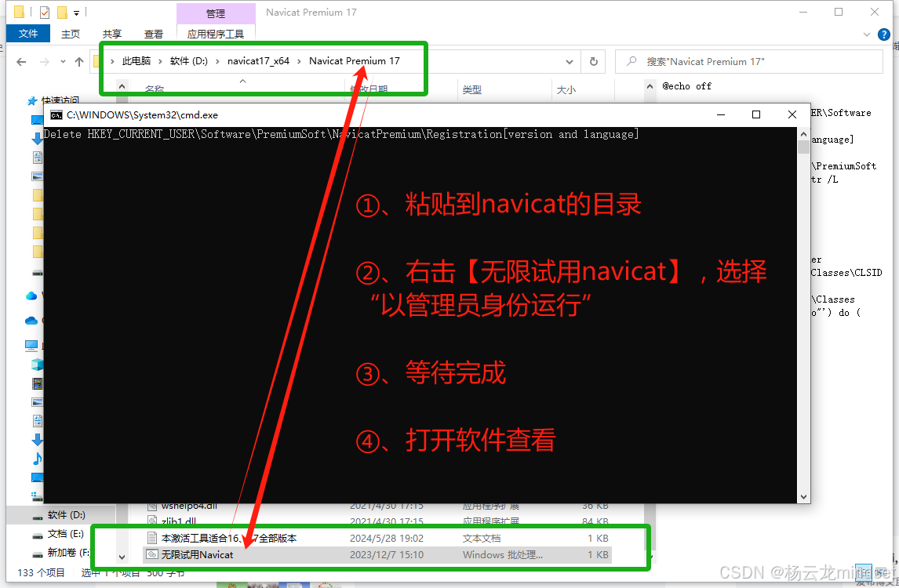
Task: Open the quick access toolbar dropdown arrow
Action: point(76,13)
